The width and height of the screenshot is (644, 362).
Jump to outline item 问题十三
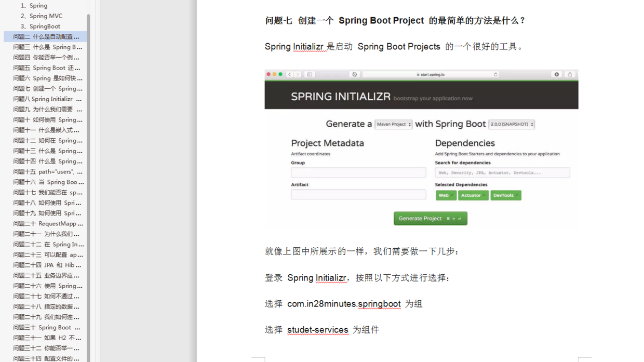[x=47, y=151]
